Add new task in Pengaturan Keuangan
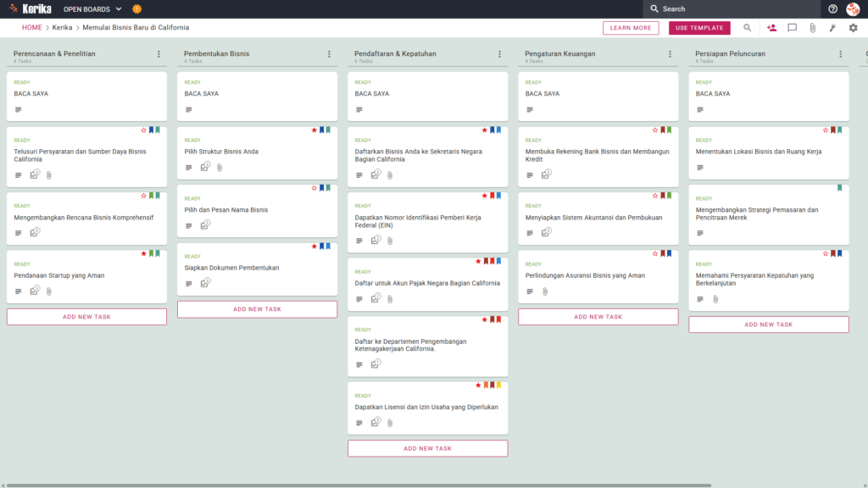This screenshot has height=488, width=868. pyautogui.click(x=598, y=317)
